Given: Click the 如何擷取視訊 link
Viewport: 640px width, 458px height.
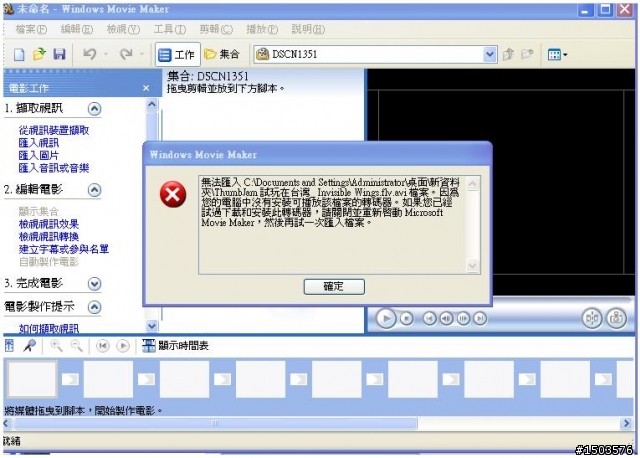Looking at the screenshot, I should (49, 329).
